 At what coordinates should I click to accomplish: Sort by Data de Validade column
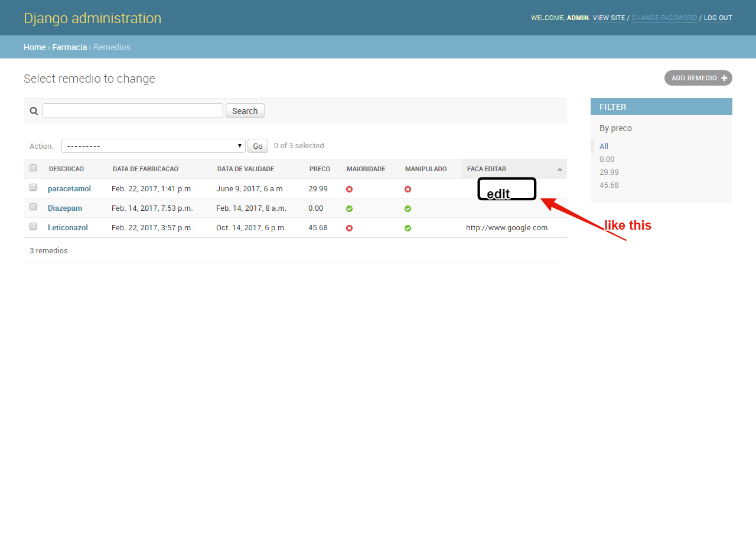[246, 169]
